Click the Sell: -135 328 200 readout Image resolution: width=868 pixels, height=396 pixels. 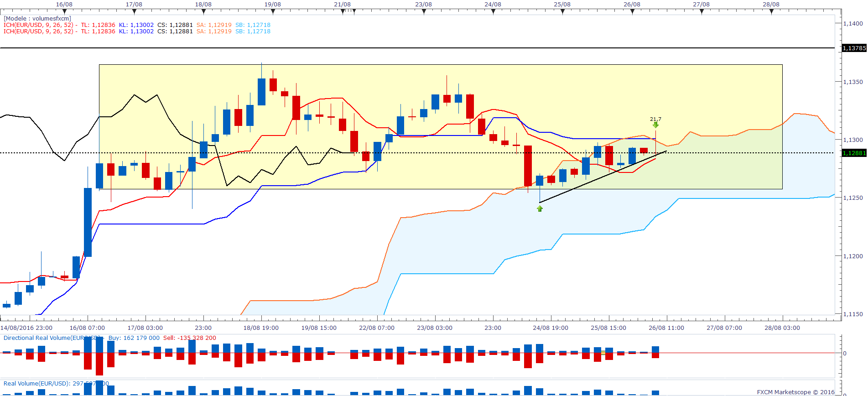[189, 338]
